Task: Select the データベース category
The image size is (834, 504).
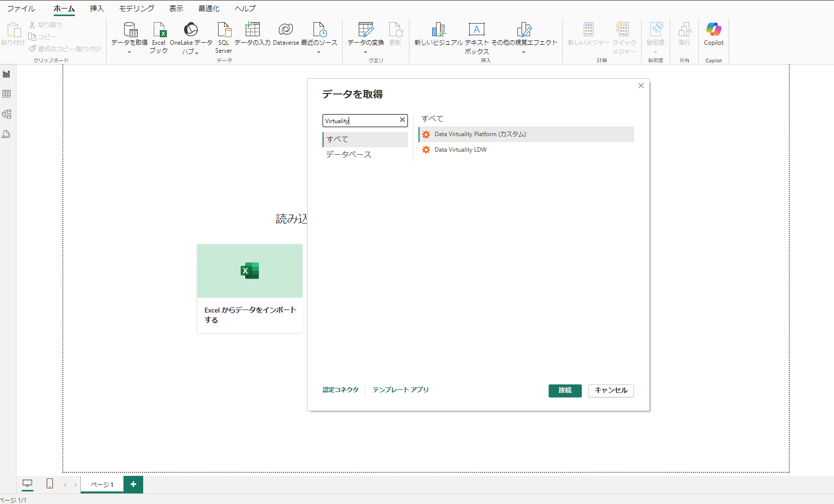Action: tap(349, 155)
